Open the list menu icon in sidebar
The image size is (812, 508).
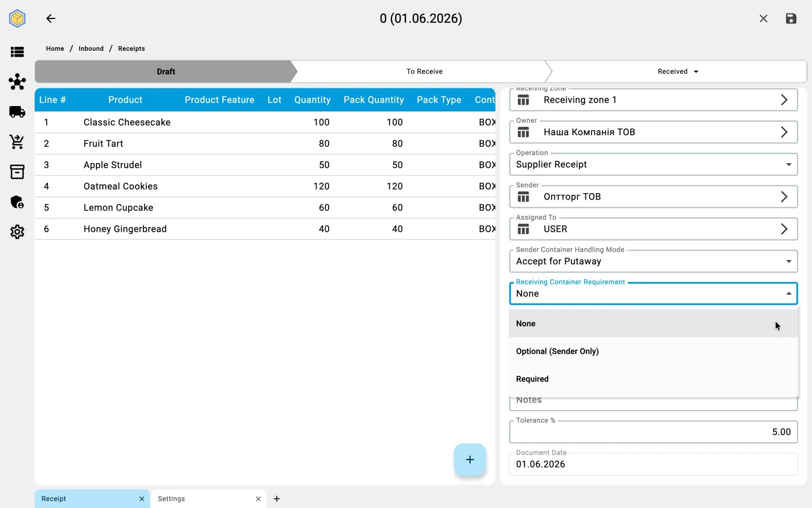tap(17, 52)
